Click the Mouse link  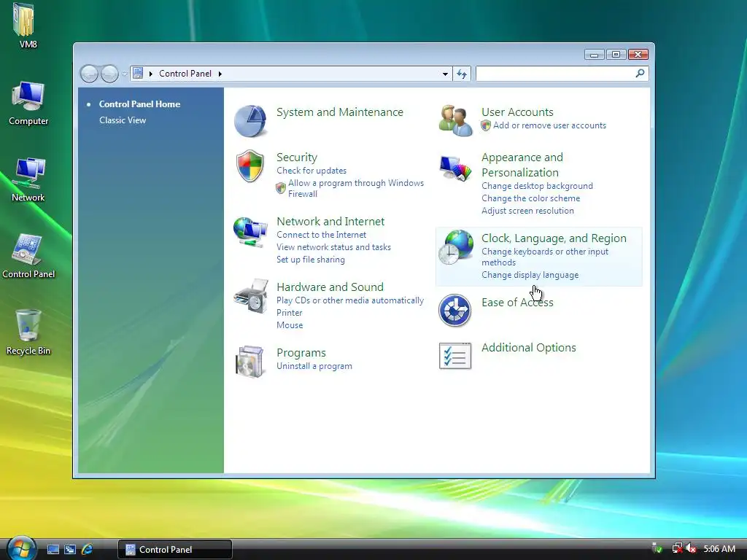290,325
